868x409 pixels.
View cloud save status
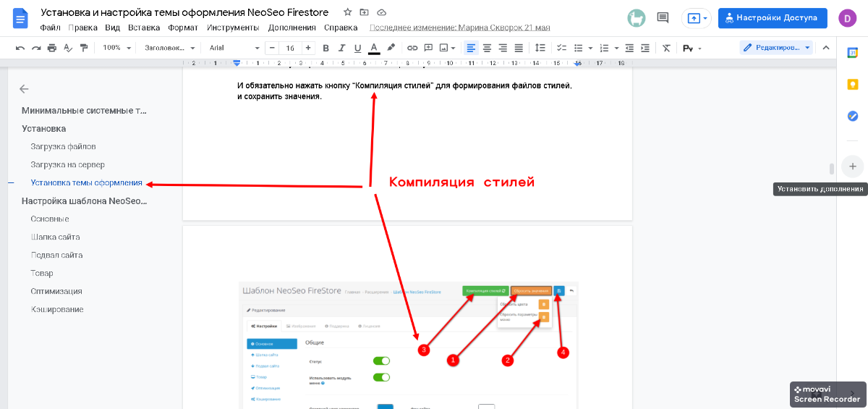click(382, 13)
